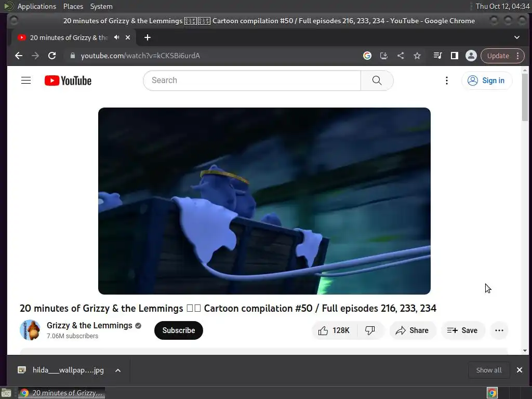The height and width of the screenshot is (399, 532).
Task: Subscribe to Grizzy & the Lemmings
Action: tap(179, 330)
